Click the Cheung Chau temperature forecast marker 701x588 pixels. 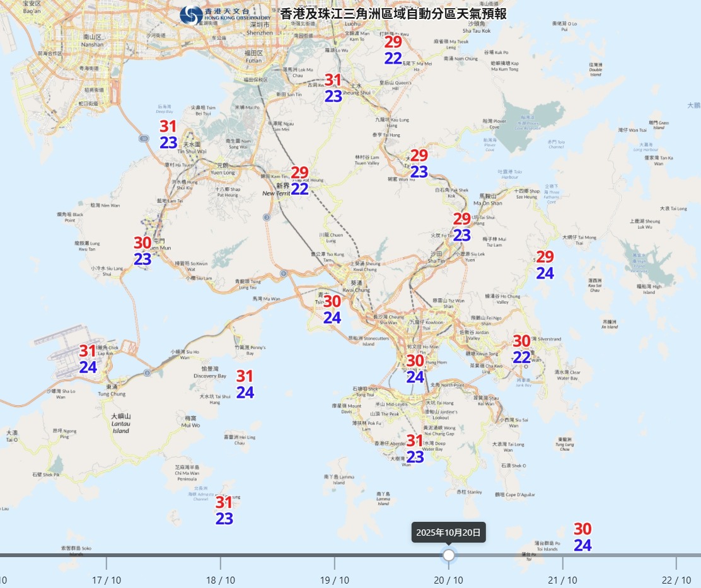(x=224, y=510)
